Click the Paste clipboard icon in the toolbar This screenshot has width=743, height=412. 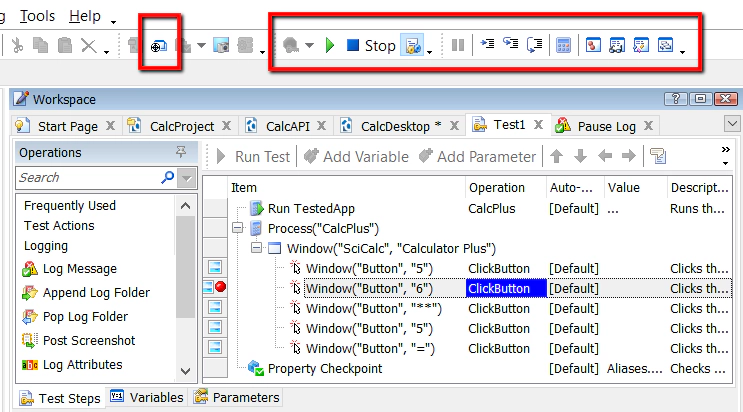[x=64, y=46]
